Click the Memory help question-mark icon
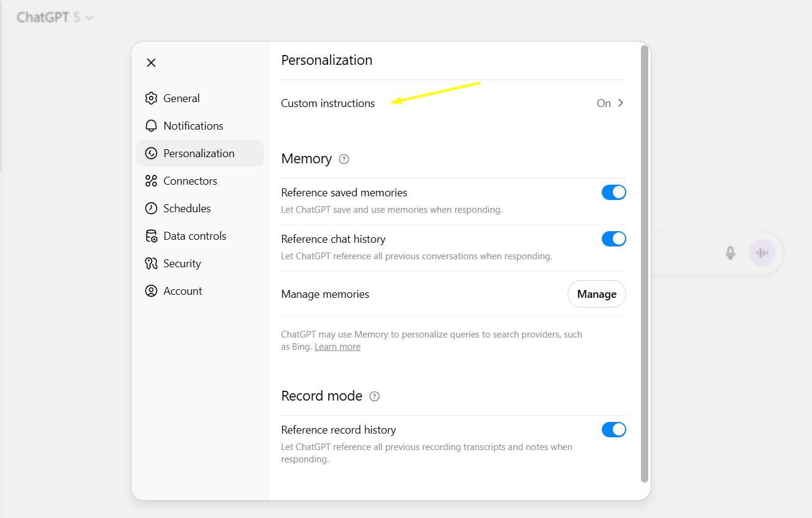812x518 pixels. 344,159
